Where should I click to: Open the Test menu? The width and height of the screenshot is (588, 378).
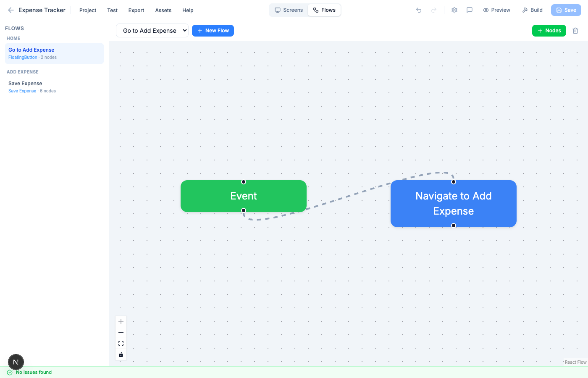pyautogui.click(x=112, y=10)
